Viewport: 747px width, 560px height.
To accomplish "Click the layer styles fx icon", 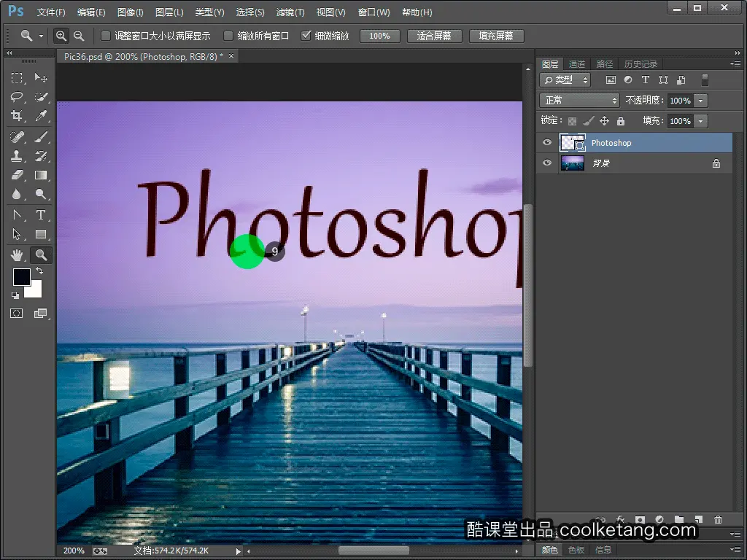I will [620, 519].
